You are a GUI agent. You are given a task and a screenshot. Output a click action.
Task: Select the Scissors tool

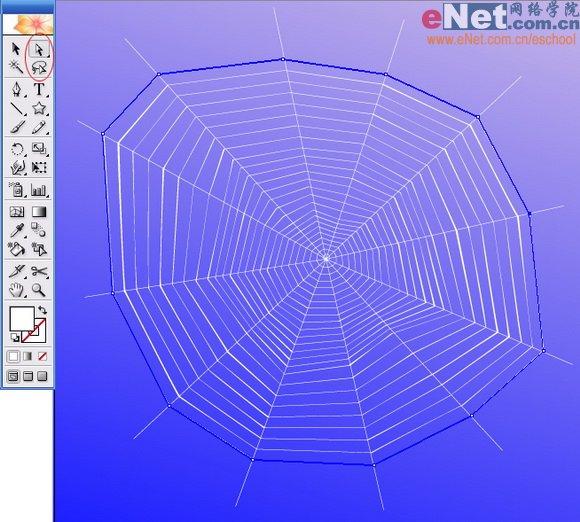[x=39, y=271]
